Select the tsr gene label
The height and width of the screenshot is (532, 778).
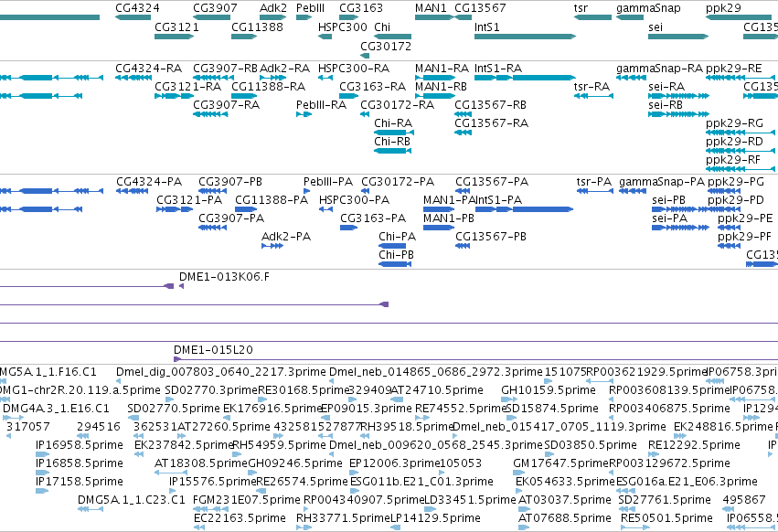point(581,8)
